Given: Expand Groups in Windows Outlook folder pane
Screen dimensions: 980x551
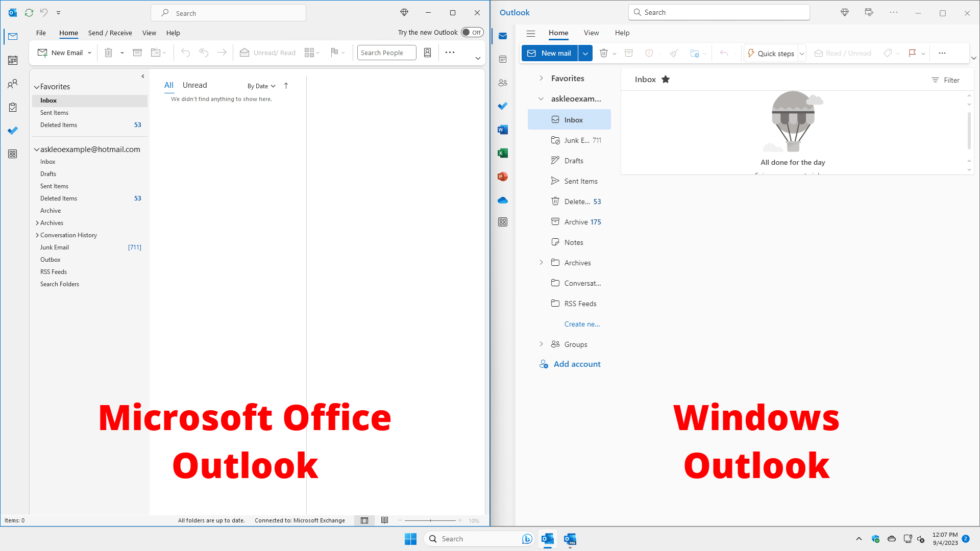Looking at the screenshot, I should click(541, 344).
